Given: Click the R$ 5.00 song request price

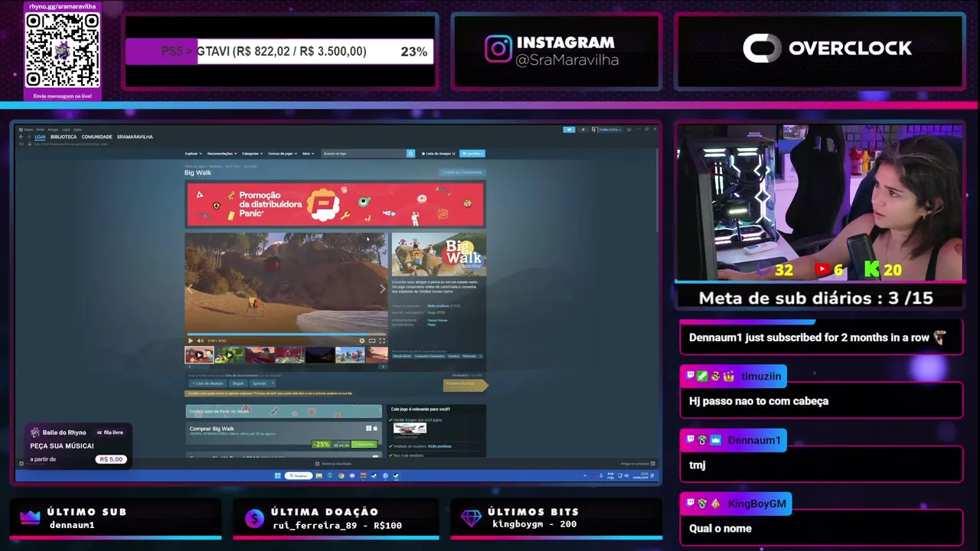Looking at the screenshot, I should tap(111, 459).
